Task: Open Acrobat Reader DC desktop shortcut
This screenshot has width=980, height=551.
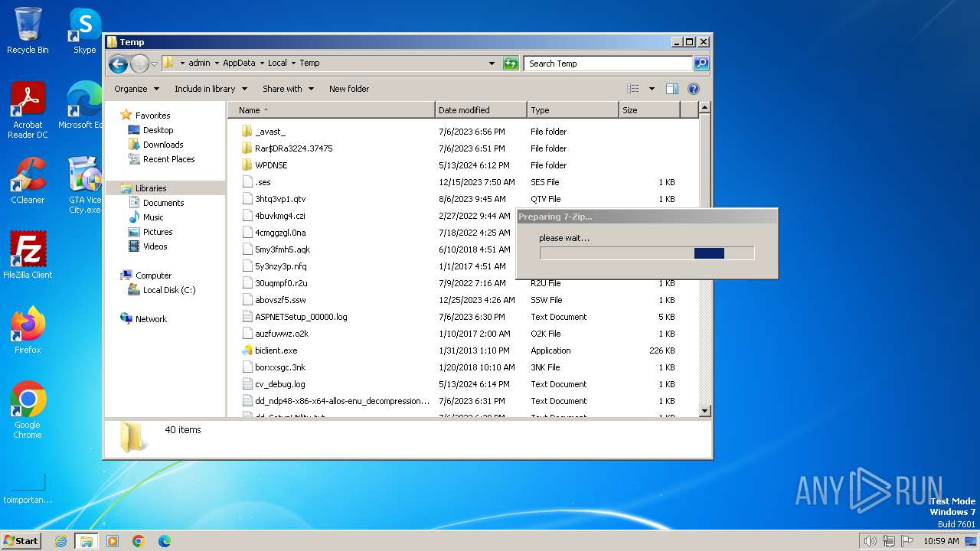Action: [x=28, y=111]
